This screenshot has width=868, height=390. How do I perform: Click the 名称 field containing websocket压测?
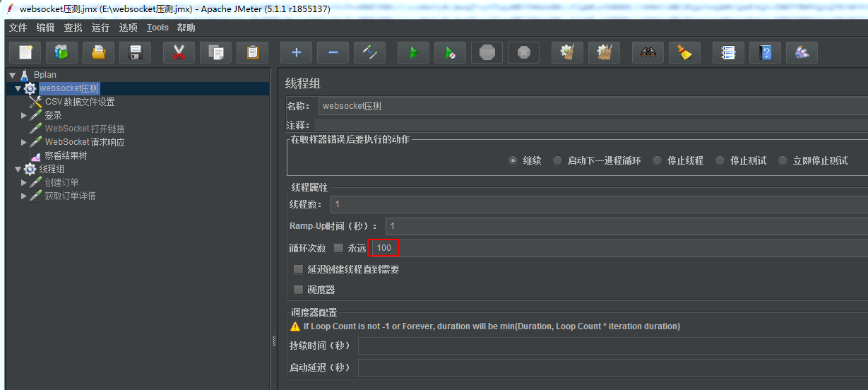pos(593,106)
